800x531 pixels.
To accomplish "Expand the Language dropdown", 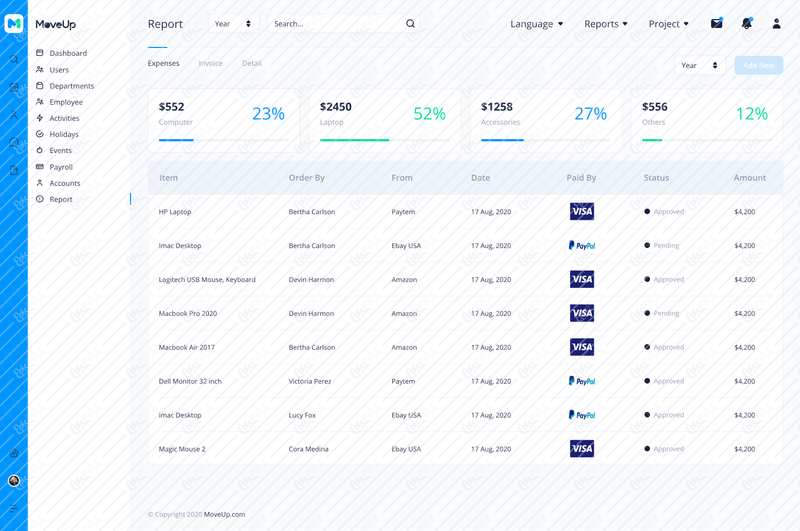I will pos(537,24).
